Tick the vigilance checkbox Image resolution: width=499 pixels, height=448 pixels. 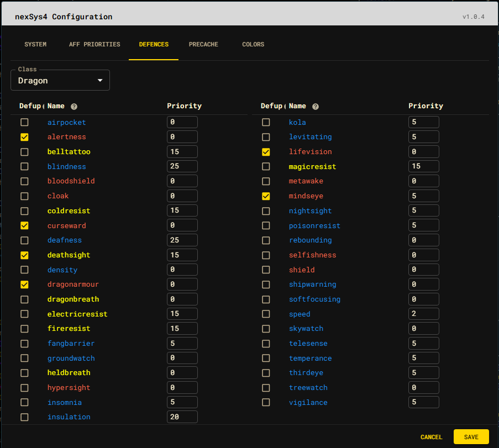(266, 403)
